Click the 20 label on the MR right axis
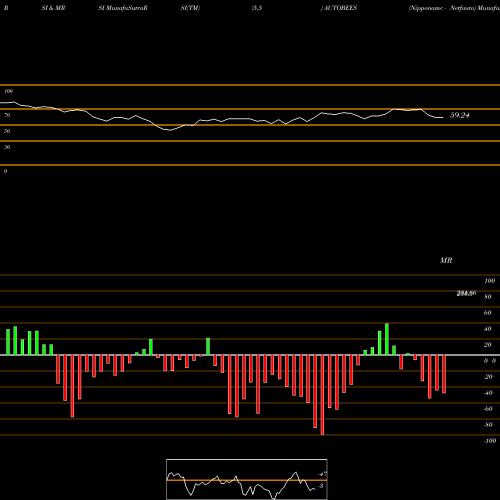 click(488, 345)
